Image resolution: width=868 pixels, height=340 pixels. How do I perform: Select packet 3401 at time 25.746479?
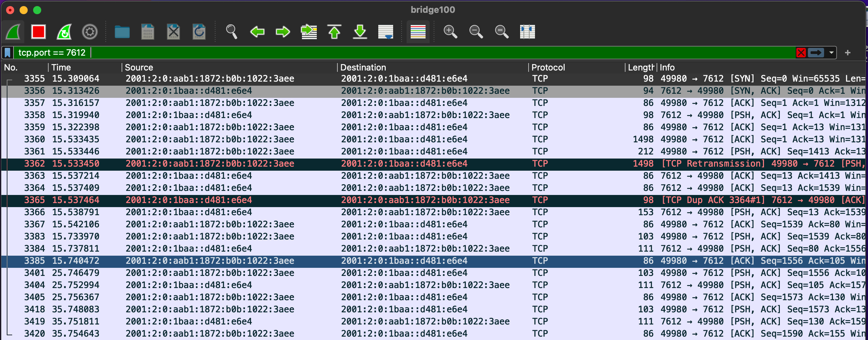point(434,273)
